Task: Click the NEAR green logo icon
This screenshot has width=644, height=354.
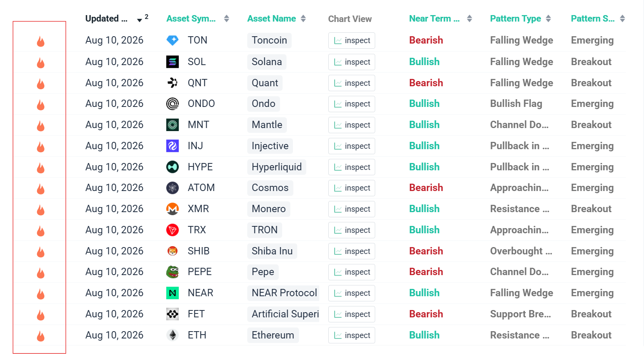Action: point(172,293)
